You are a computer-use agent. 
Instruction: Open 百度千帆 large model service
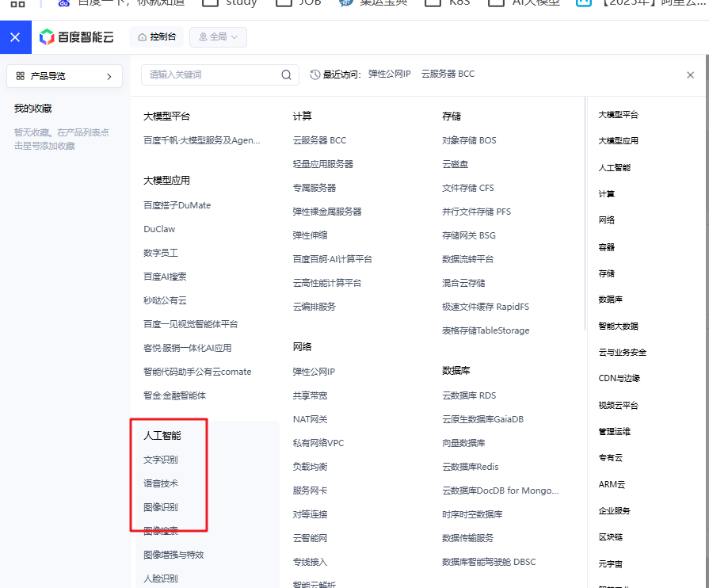202,140
